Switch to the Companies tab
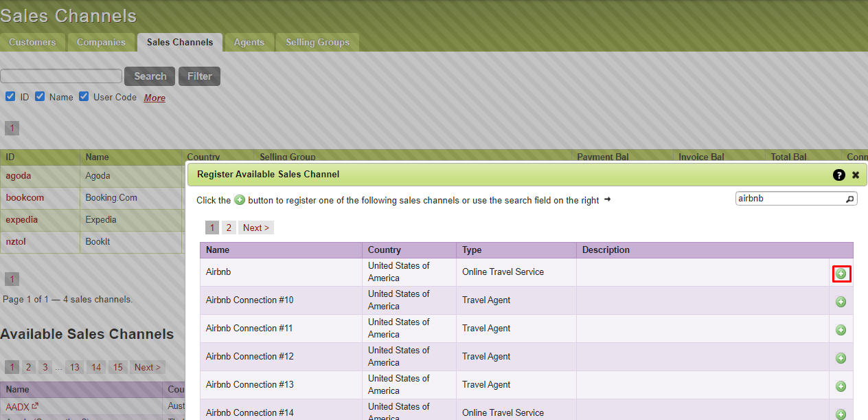 pos(101,42)
